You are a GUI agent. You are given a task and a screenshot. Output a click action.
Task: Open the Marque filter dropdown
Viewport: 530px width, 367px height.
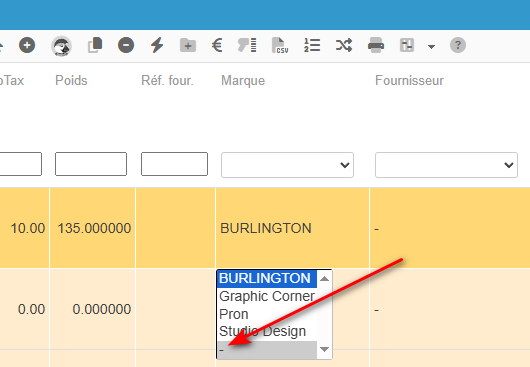pyautogui.click(x=287, y=165)
